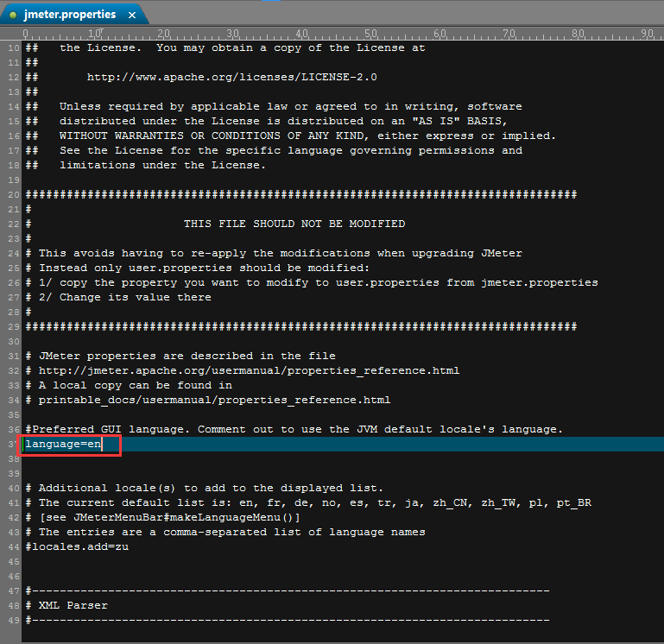Click the Apache license URL on line 12
The image size is (664, 644).
231,77
